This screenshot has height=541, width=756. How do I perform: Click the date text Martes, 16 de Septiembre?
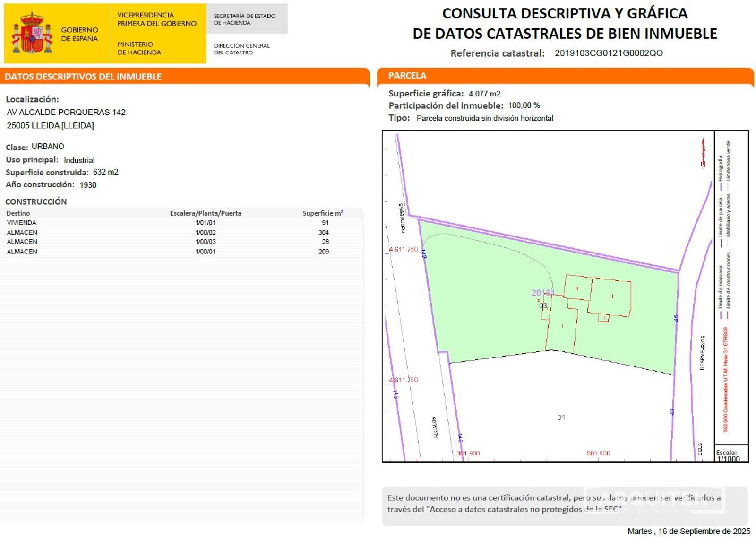688,531
